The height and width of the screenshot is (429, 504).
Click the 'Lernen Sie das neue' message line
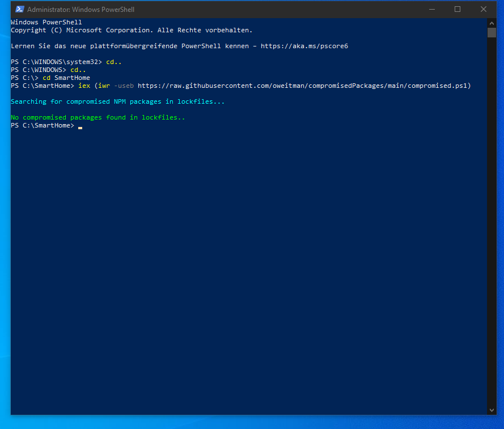(x=179, y=46)
